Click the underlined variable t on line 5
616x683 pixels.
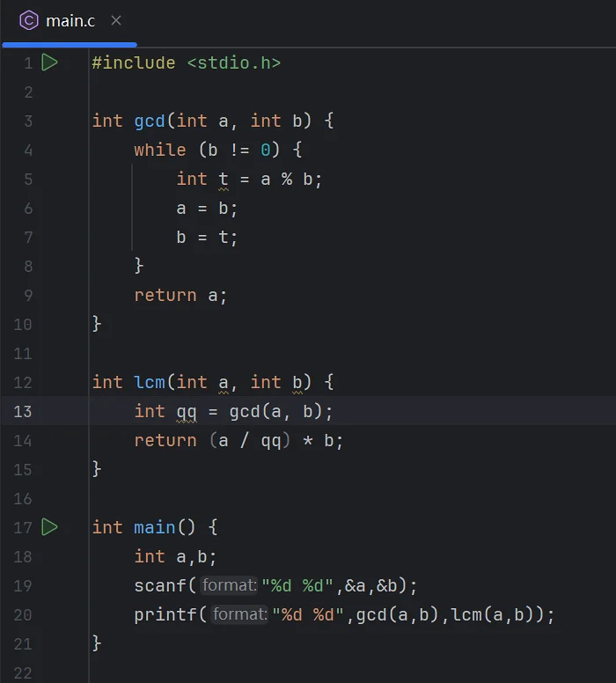click(223, 179)
